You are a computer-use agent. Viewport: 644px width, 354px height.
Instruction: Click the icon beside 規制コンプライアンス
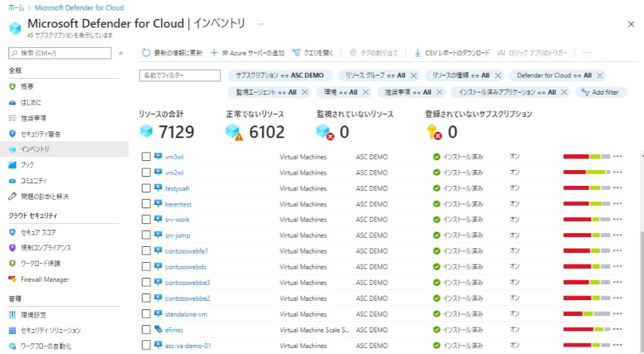point(12,248)
